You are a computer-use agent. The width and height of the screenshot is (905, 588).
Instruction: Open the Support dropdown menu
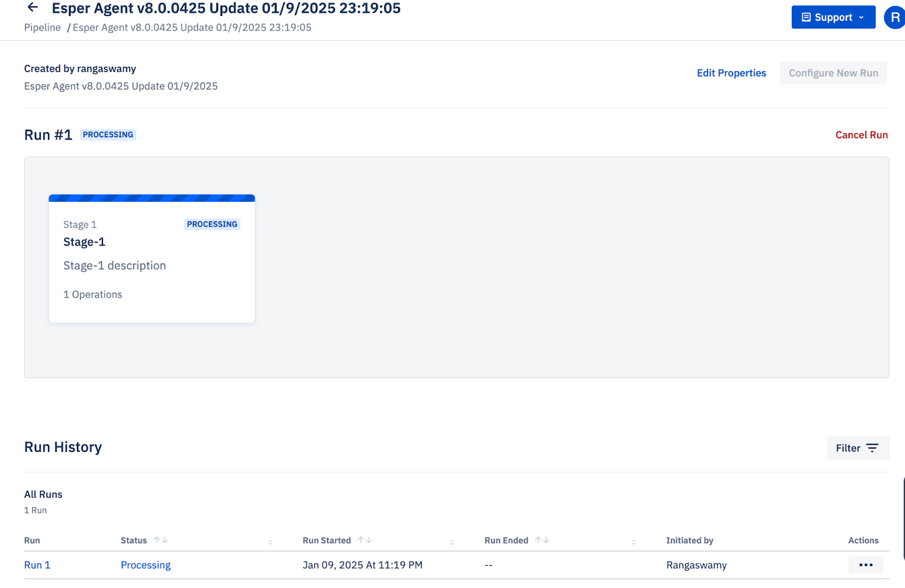tap(833, 17)
